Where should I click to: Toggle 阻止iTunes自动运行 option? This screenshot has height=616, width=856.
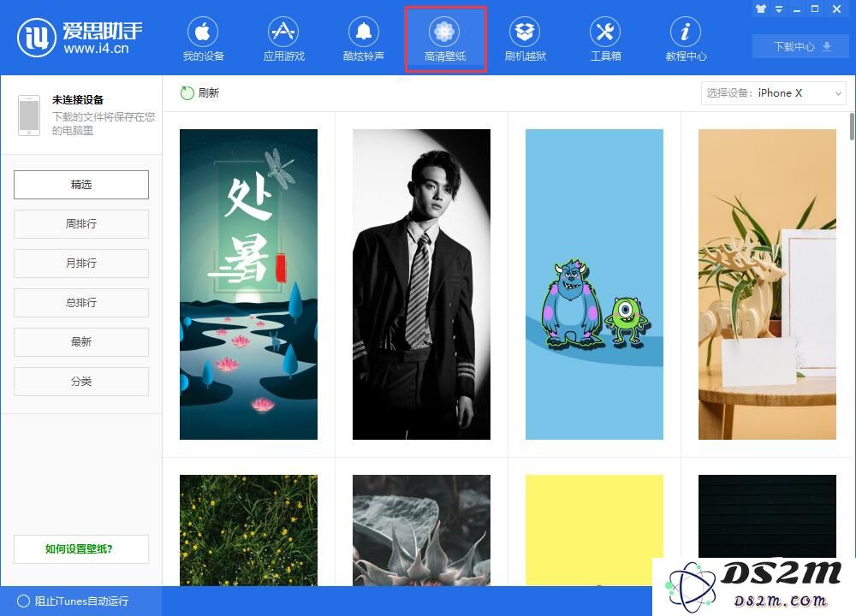73,601
